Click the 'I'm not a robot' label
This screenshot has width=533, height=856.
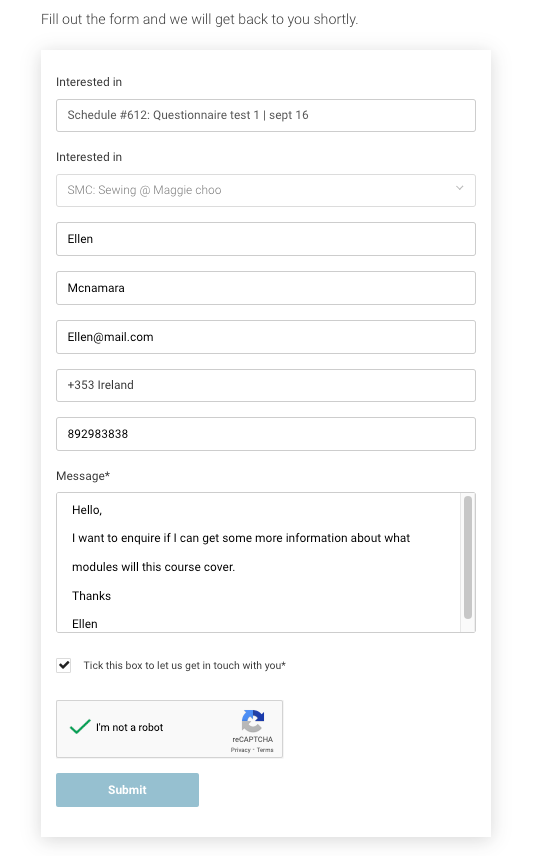coord(129,727)
